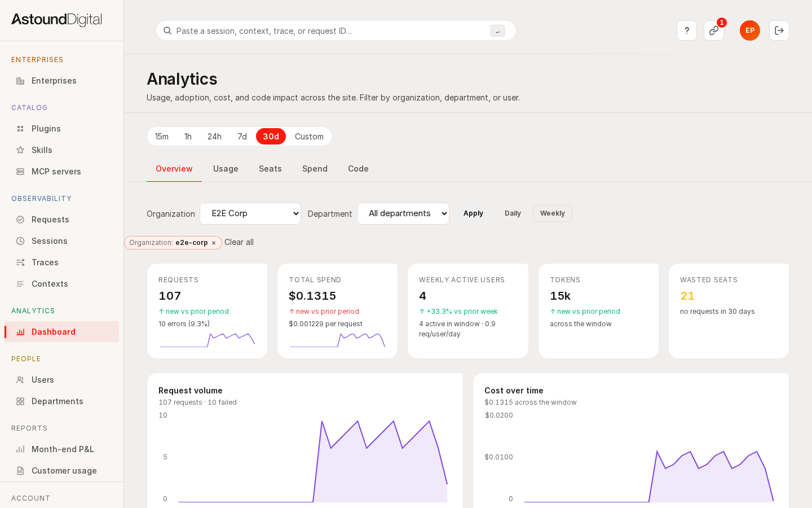
Task: Select Dashboard bar chart icon
Action: coord(20,332)
